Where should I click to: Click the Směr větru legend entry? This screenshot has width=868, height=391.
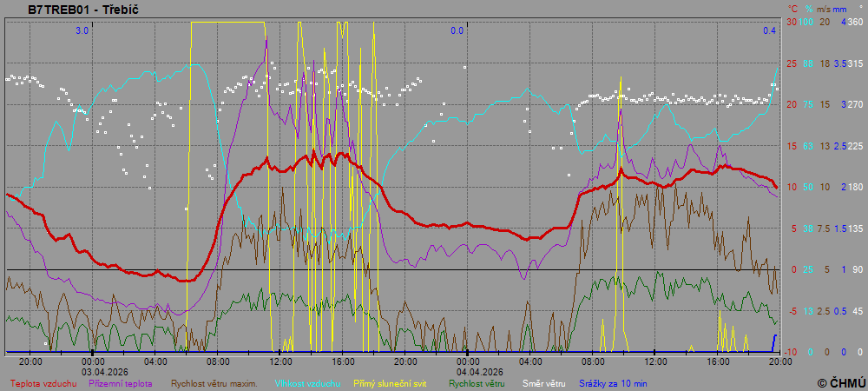[x=542, y=383]
